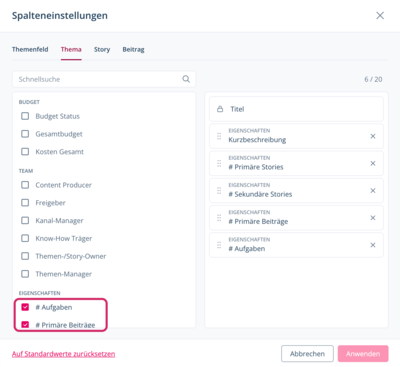Click the 6 / 20 column counter

373,79
